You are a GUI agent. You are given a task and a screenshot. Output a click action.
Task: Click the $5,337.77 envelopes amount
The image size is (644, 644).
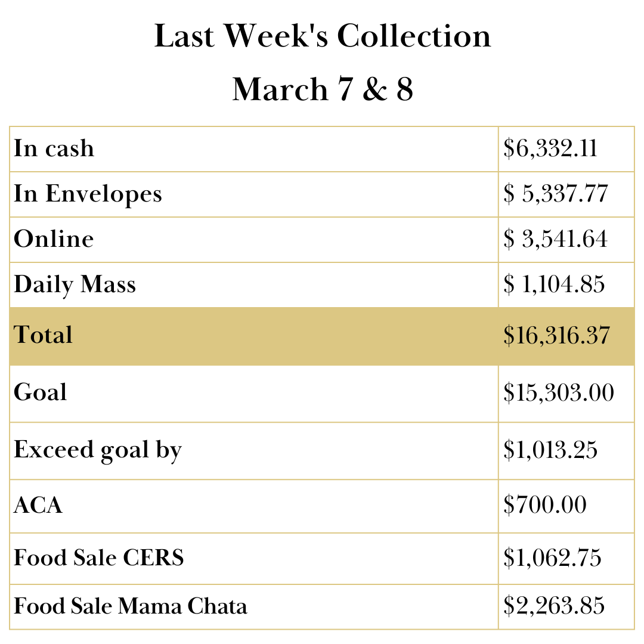click(x=555, y=194)
